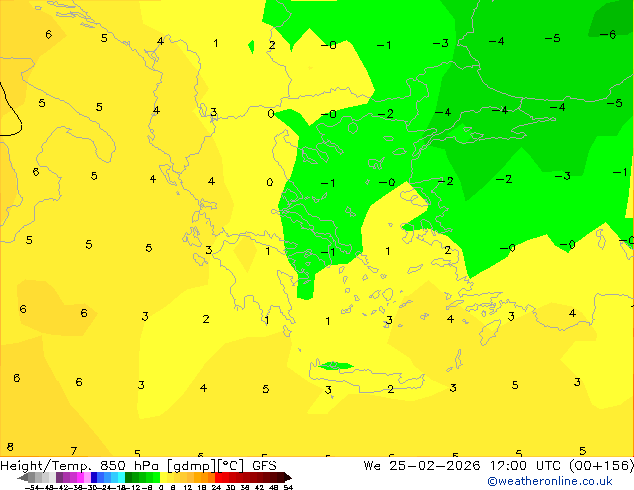Click the "Height/Temp." caption text
The image size is (634, 490).
pos(46,466)
